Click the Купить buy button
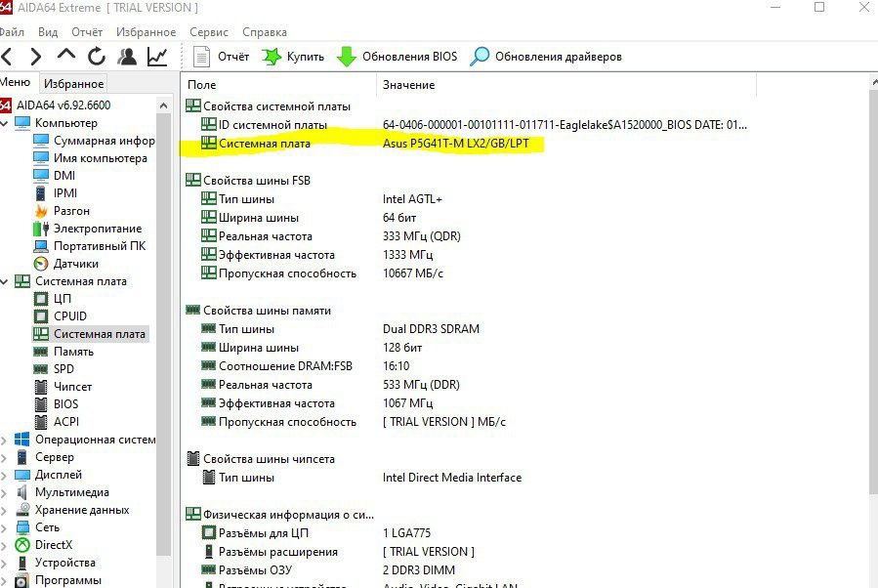878x588 pixels. (293, 57)
